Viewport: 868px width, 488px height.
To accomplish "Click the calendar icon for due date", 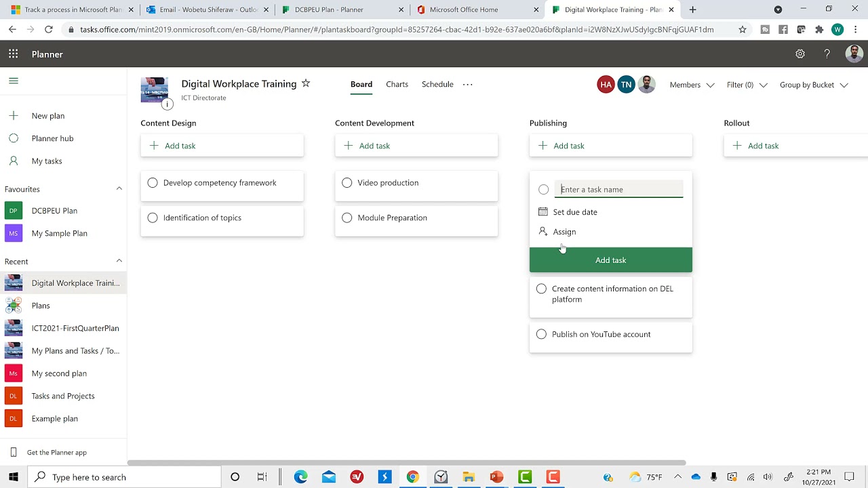I will [543, 212].
